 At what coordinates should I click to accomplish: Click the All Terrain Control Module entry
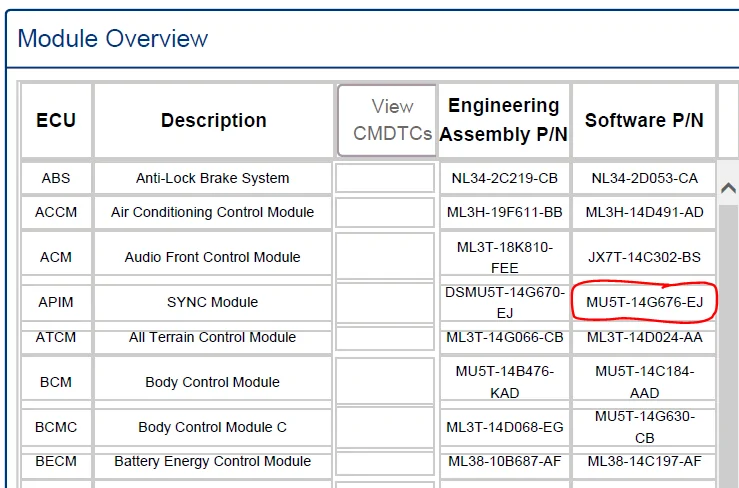pyautogui.click(x=213, y=337)
